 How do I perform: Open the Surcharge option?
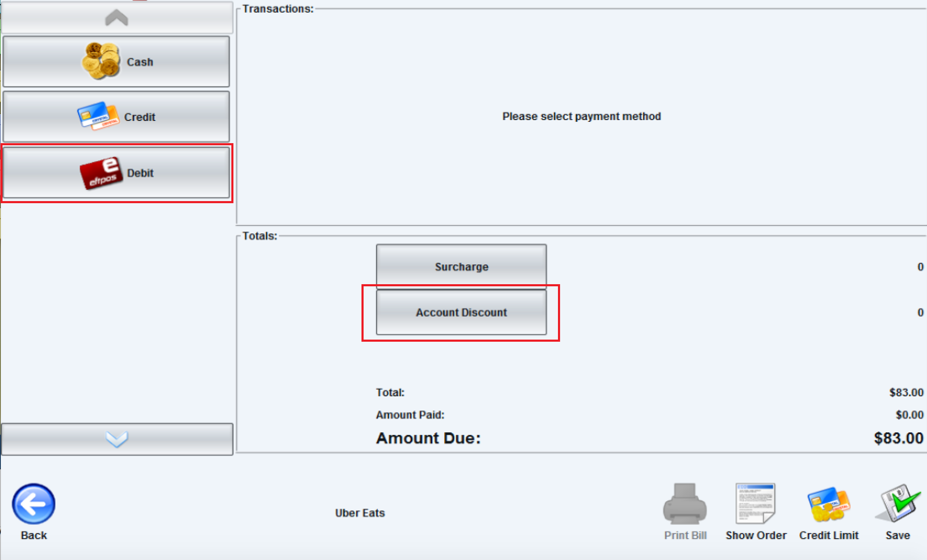click(x=461, y=267)
